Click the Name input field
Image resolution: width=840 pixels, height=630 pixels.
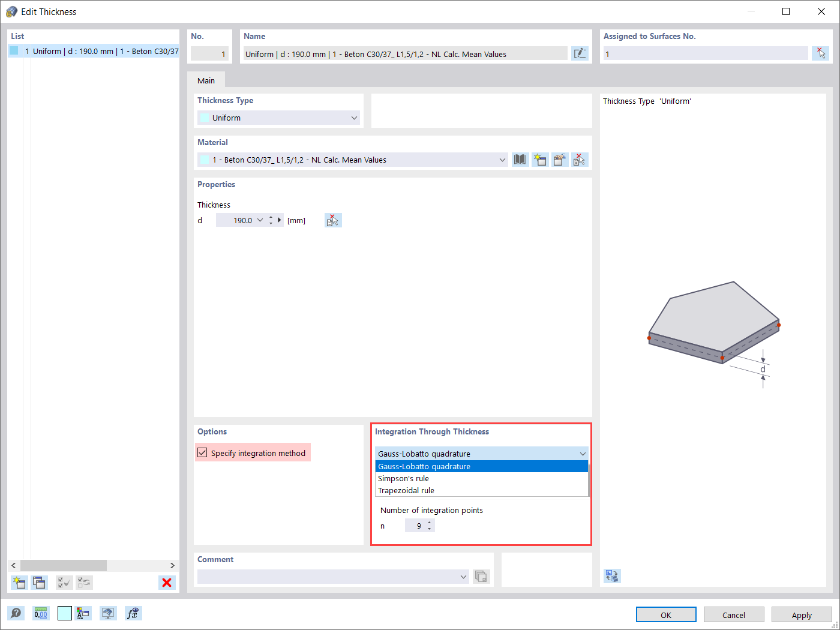(404, 53)
